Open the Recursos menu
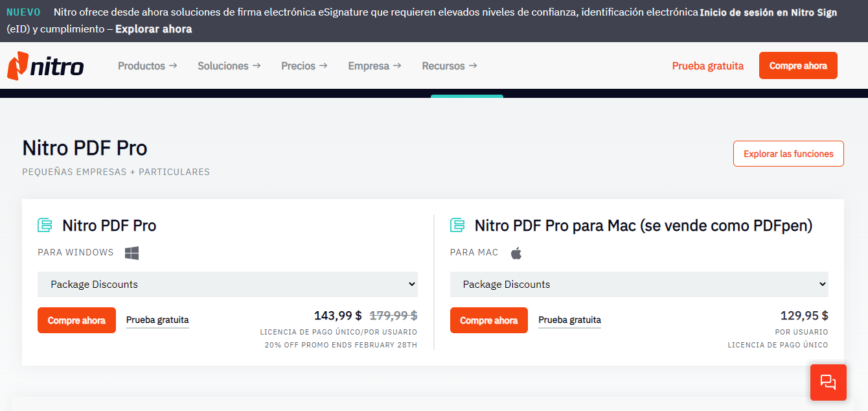Screen dimensions: 868x411 pyautogui.click(x=449, y=66)
